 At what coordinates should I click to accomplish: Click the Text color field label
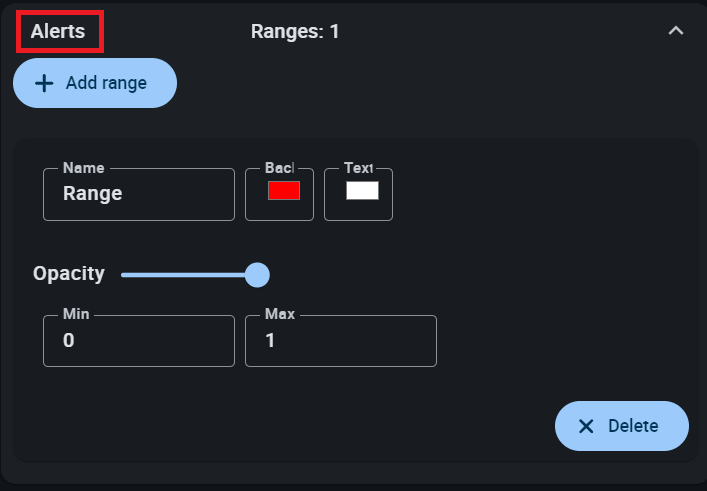(x=358, y=168)
